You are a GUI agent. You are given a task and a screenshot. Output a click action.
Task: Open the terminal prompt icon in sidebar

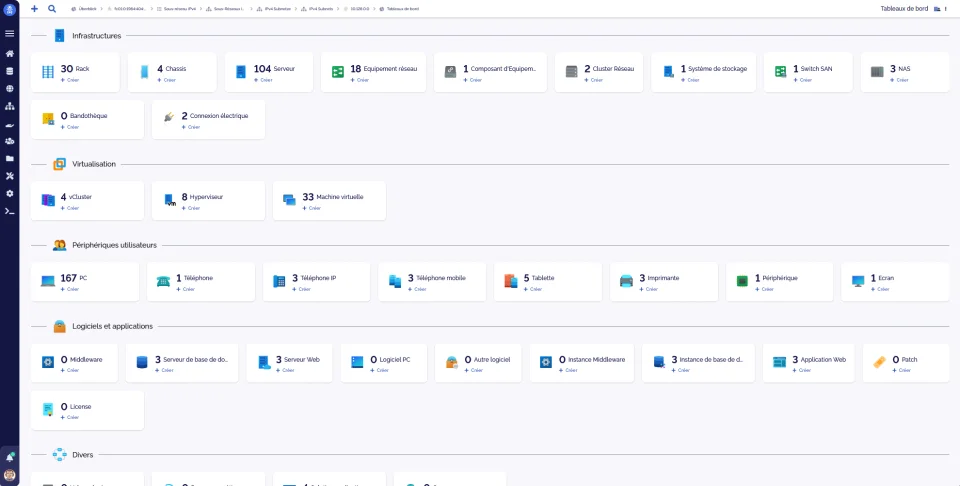pyautogui.click(x=9, y=211)
